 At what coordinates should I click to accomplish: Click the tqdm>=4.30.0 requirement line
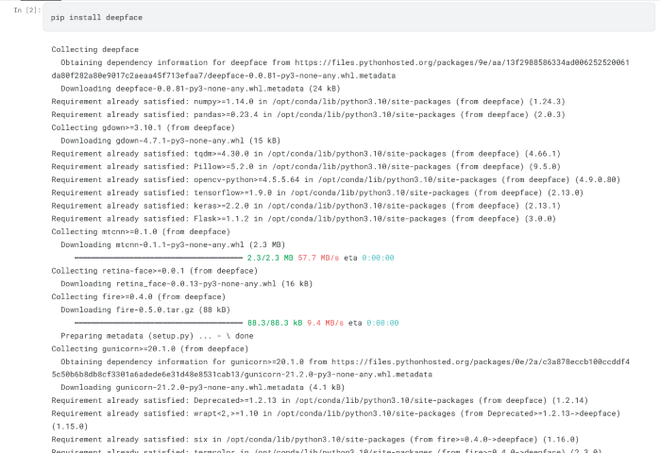click(x=306, y=154)
